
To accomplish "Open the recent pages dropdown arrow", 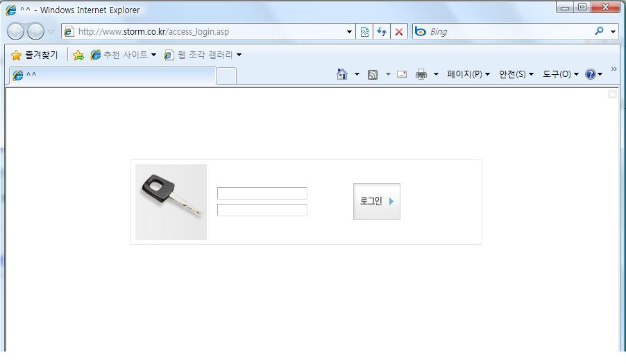I will point(51,31).
